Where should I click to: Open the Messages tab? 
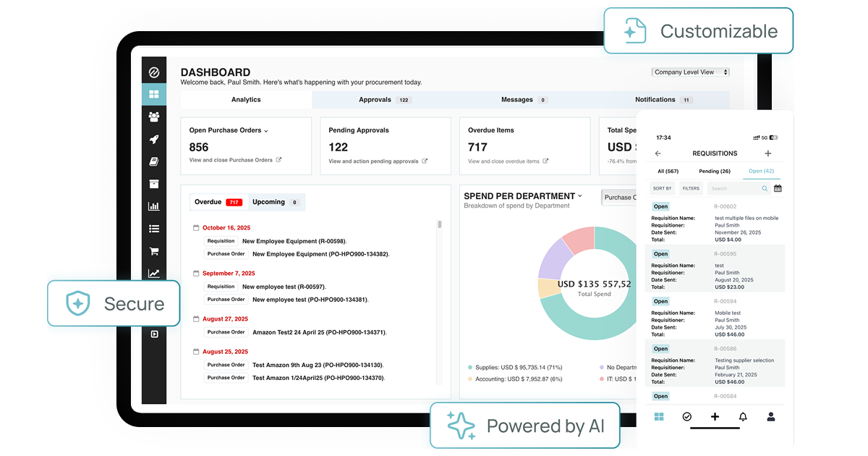pyautogui.click(x=524, y=100)
